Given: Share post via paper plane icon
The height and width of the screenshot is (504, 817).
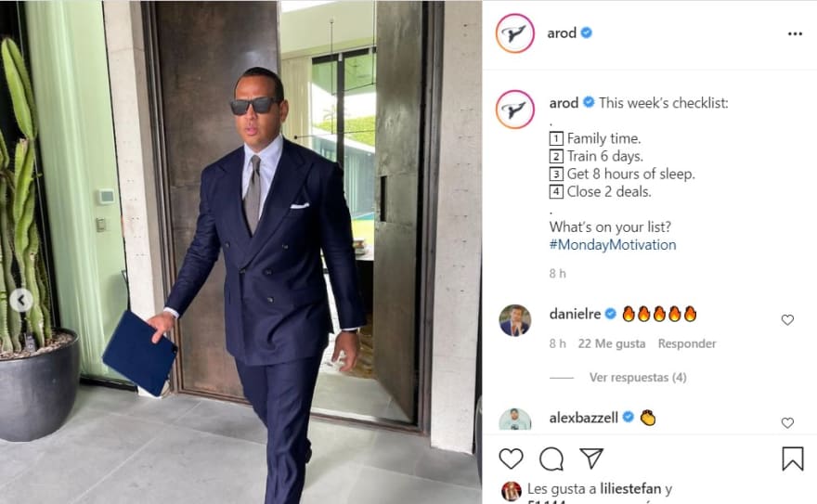Looking at the screenshot, I should point(591,459).
